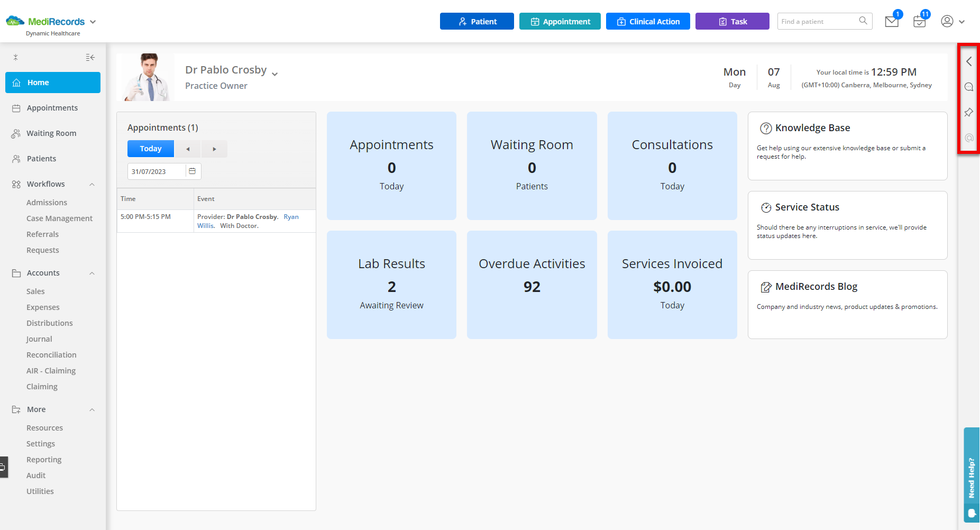Open the Lab Results tile
Screen dimensions: 980x530
391,285
